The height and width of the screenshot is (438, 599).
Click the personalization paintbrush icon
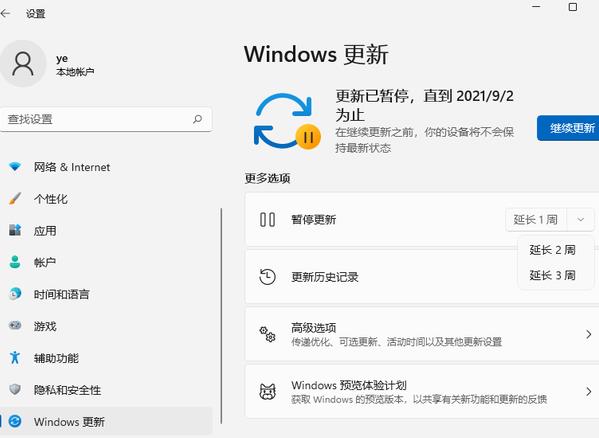pyautogui.click(x=15, y=199)
